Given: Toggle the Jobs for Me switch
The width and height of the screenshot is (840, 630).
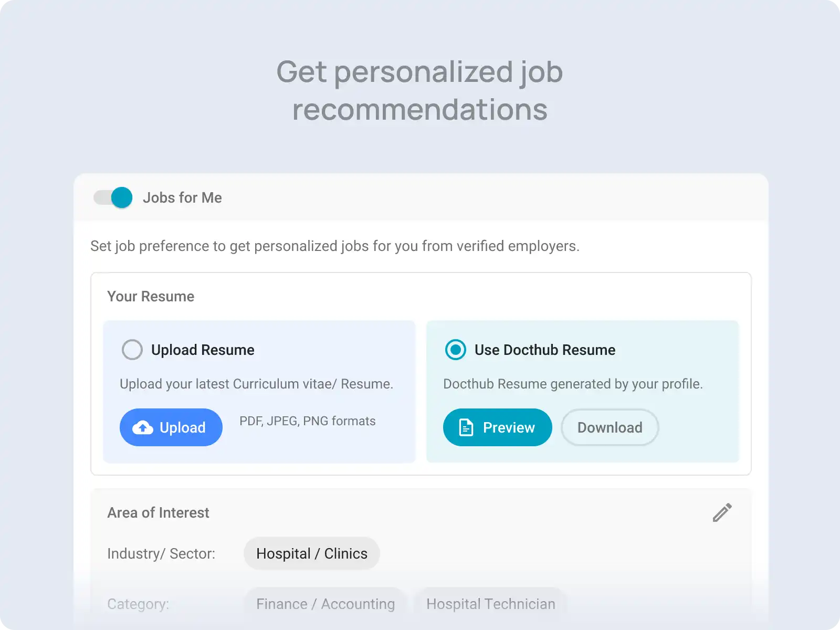Looking at the screenshot, I should point(113,197).
